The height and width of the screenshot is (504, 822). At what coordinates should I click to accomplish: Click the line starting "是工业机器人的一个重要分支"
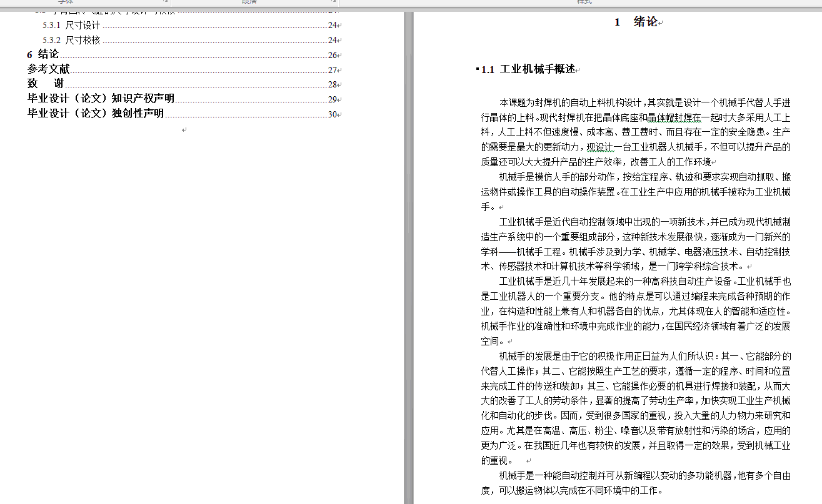(636, 296)
